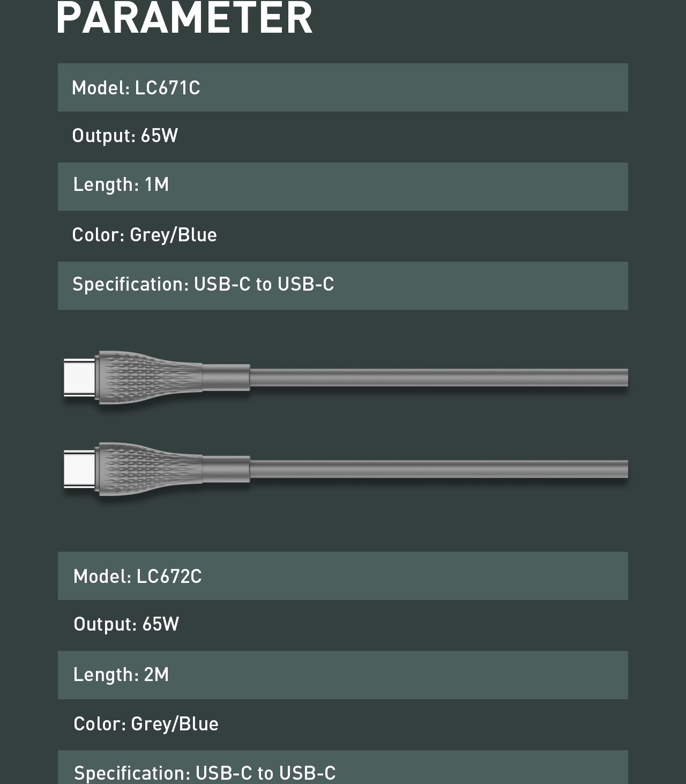Select the Model: LC671C row
This screenshot has width=686, height=784.
343,87
